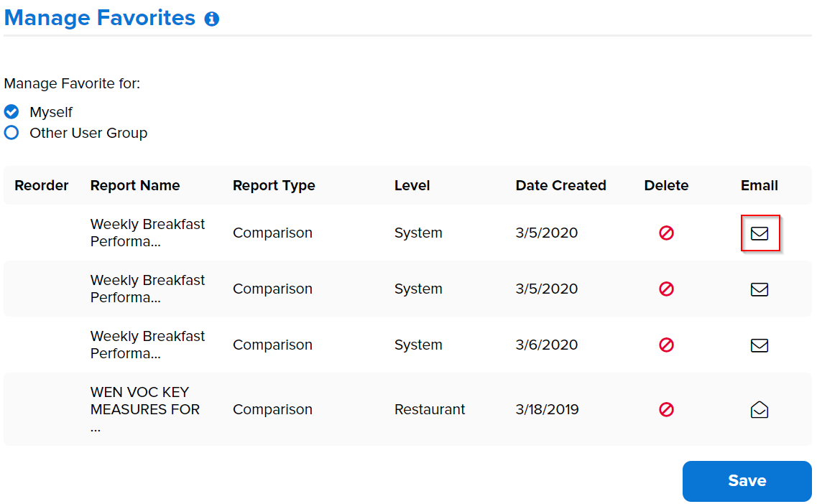Click the Reorder column header
The width and height of the screenshot is (817, 504).
pyautogui.click(x=42, y=185)
